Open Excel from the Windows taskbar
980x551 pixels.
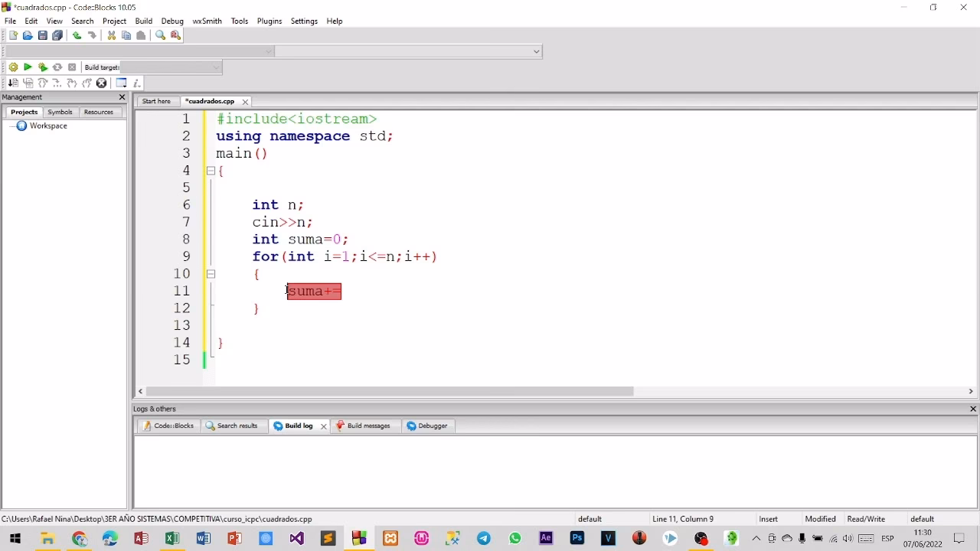(x=172, y=539)
